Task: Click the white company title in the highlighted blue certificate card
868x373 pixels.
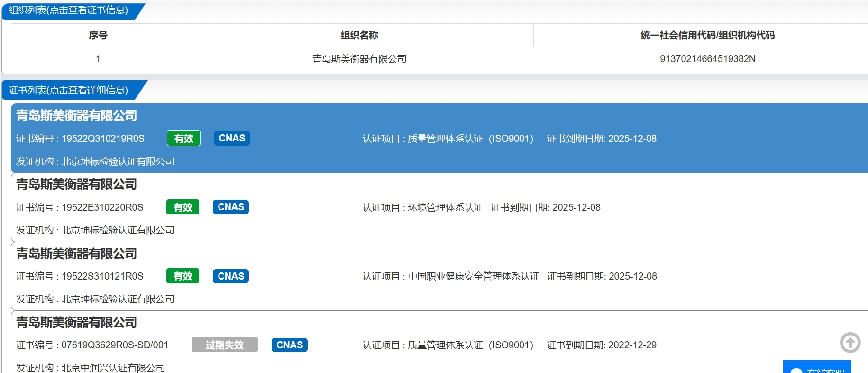Action: [76, 115]
